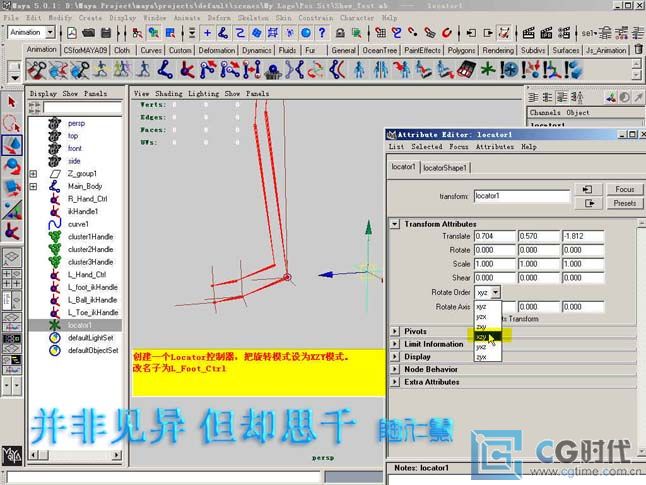Click the shelf scroll down arrow

(x=637, y=74)
